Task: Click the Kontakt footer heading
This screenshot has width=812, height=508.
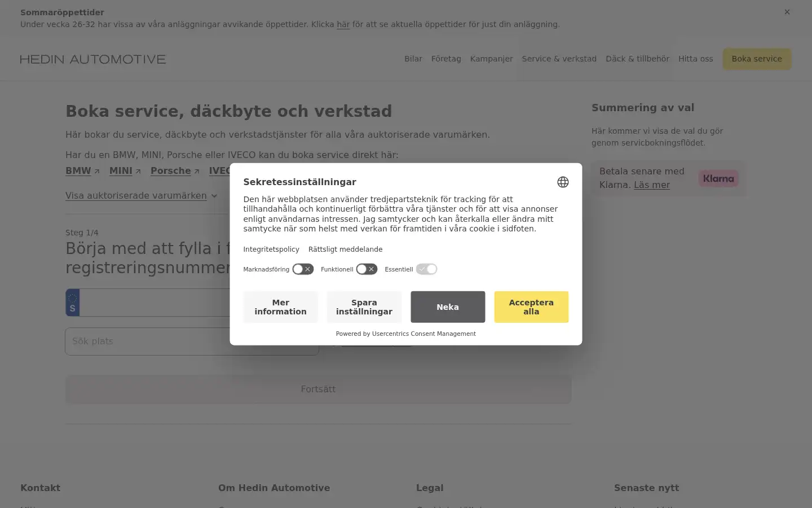Action: (x=40, y=488)
